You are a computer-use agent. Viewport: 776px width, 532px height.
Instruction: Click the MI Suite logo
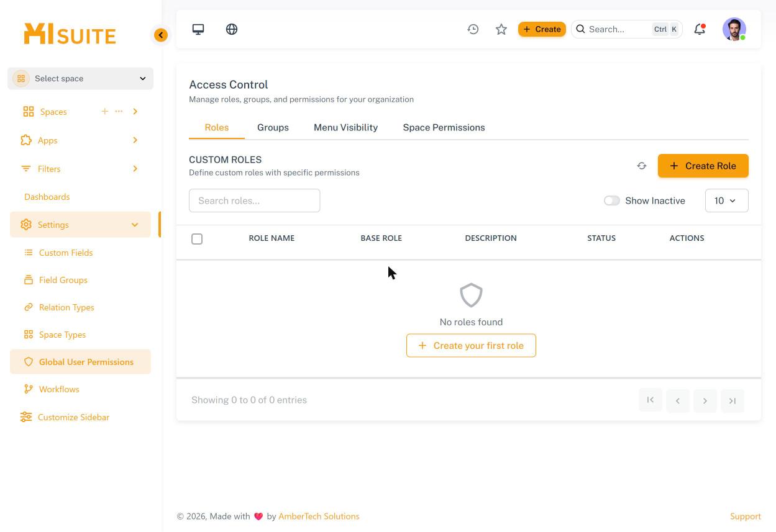coord(70,34)
